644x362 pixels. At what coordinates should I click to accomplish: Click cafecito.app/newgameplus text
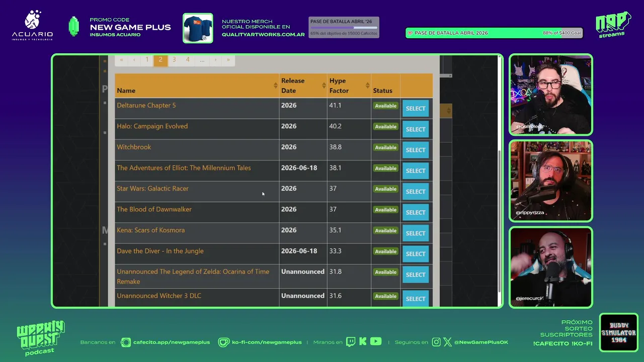tap(172, 342)
